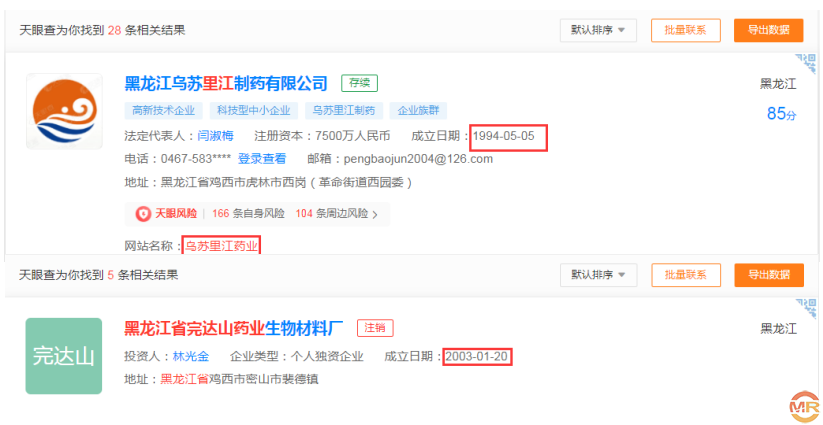
Task: Click 导出数据 in the 5-results bar
Action: 768,275
